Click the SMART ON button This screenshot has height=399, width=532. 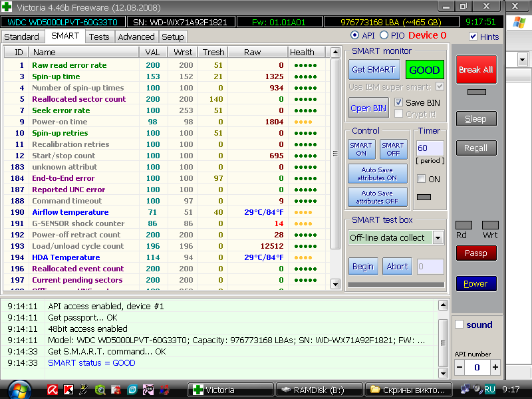pos(361,149)
